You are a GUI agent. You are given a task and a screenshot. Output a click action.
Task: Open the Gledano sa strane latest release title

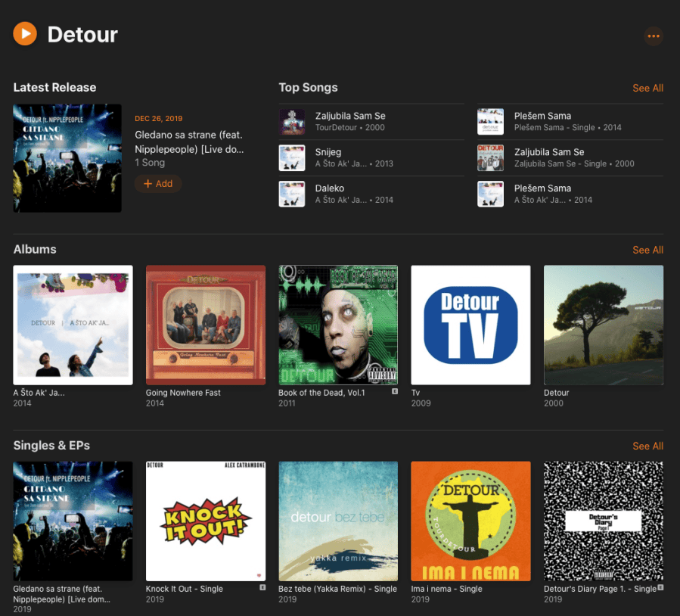pos(189,142)
